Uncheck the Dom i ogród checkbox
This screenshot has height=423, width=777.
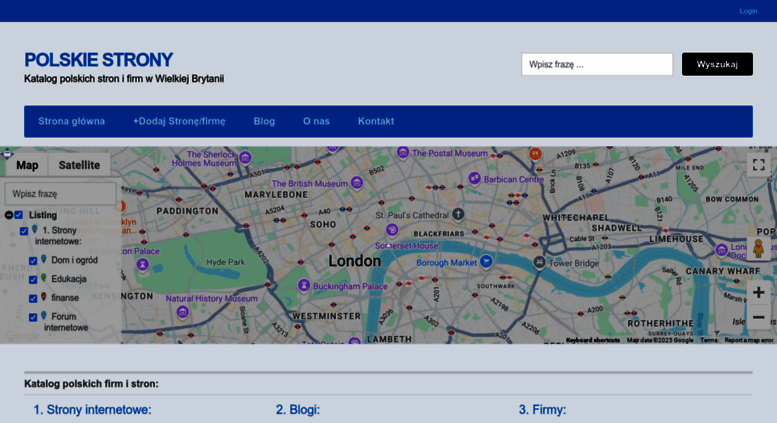pyautogui.click(x=33, y=261)
